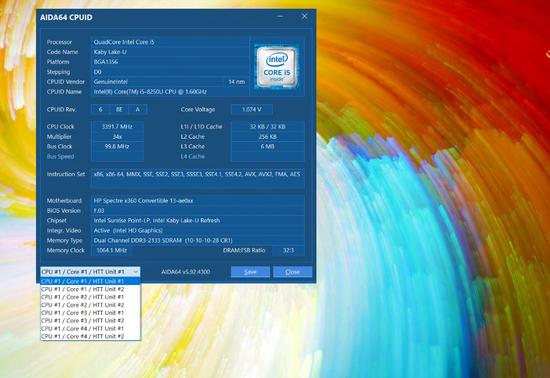Click the Core Voltage value box
This screenshot has height=378, width=550.
click(x=251, y=109)
